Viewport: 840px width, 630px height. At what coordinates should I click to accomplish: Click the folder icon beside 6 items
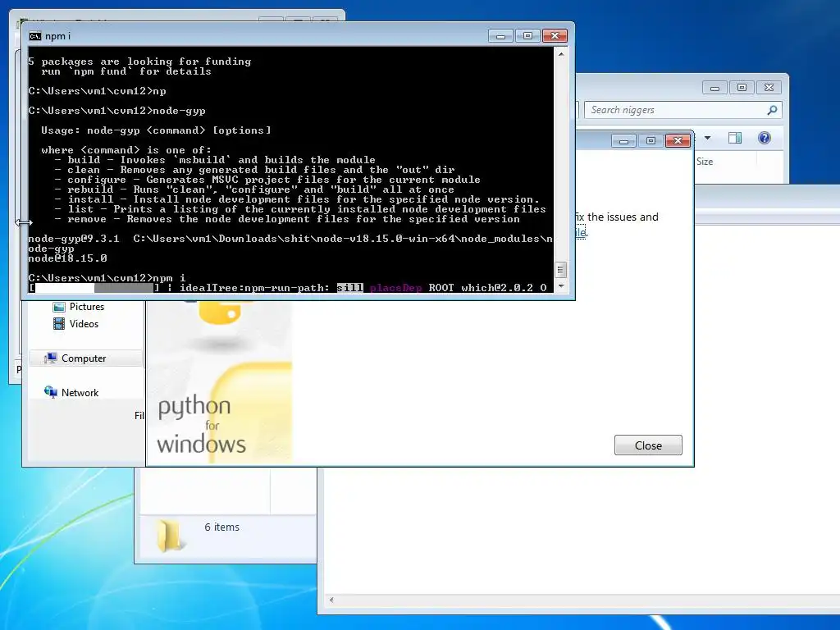tap(171, 535)
